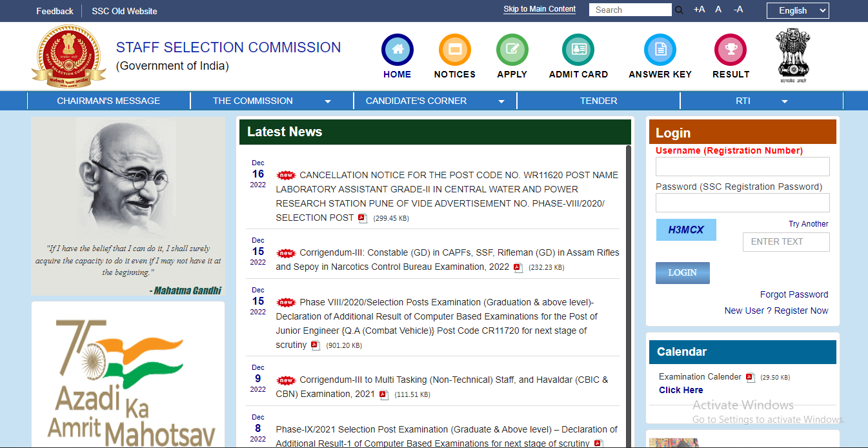
Task: Open the Admit Card icon
Action: point(578,50)
